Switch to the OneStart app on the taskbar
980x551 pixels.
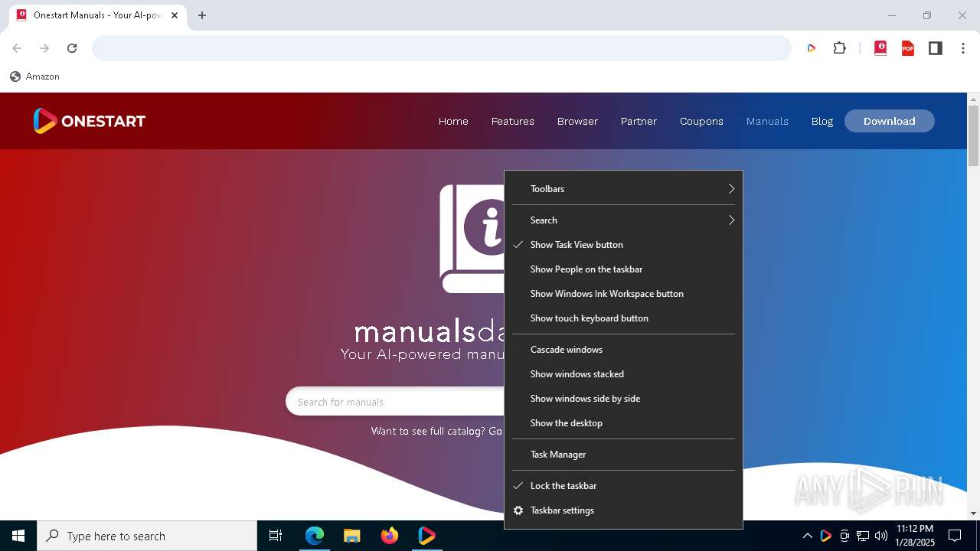coord(427,536)
